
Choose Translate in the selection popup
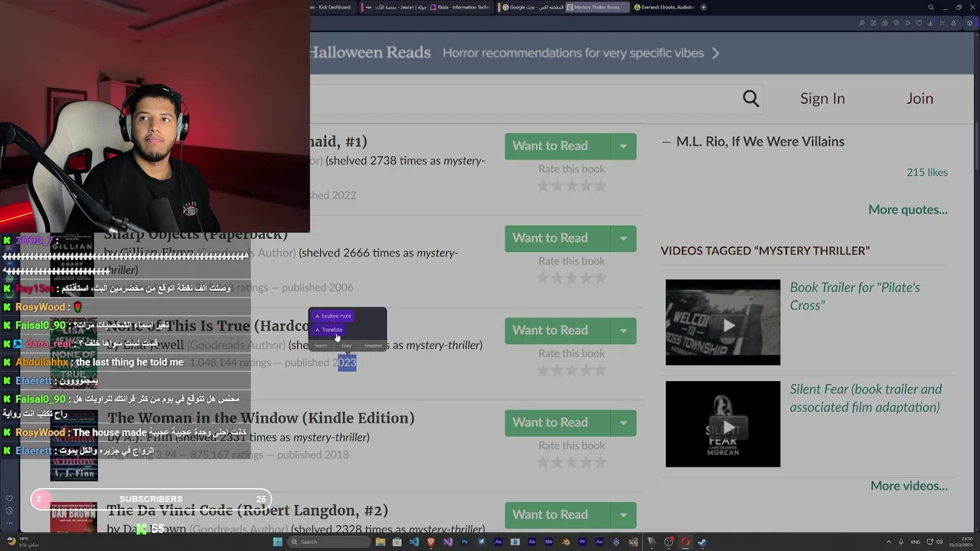[x=330, y=330]
